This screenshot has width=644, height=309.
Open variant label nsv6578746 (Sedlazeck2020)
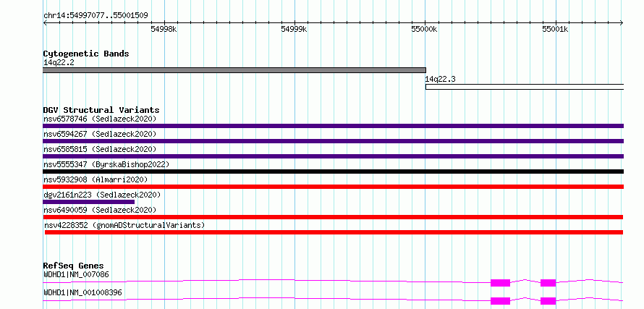point(100,119)
